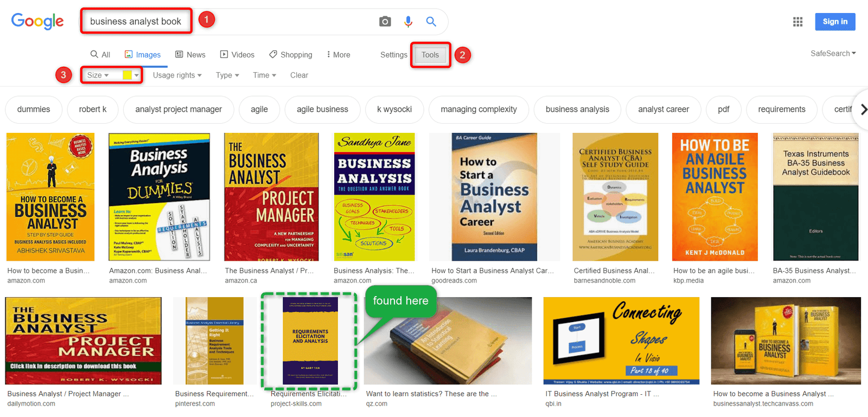This screenshot has height=417, width=868.
Task: Click 'IT Business Analyst Program' title
Action: pos(602,394)
